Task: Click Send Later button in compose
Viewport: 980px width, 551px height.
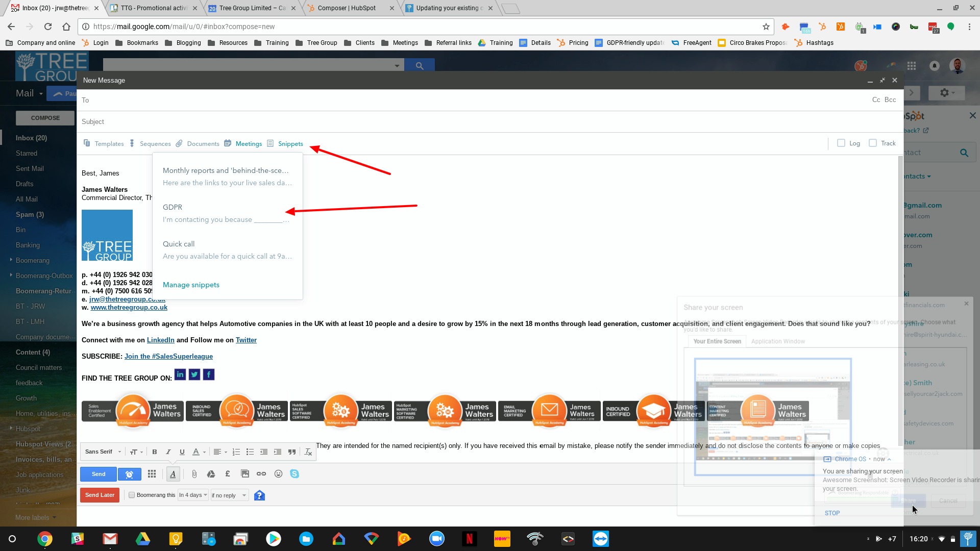Action: click(100, 494)
